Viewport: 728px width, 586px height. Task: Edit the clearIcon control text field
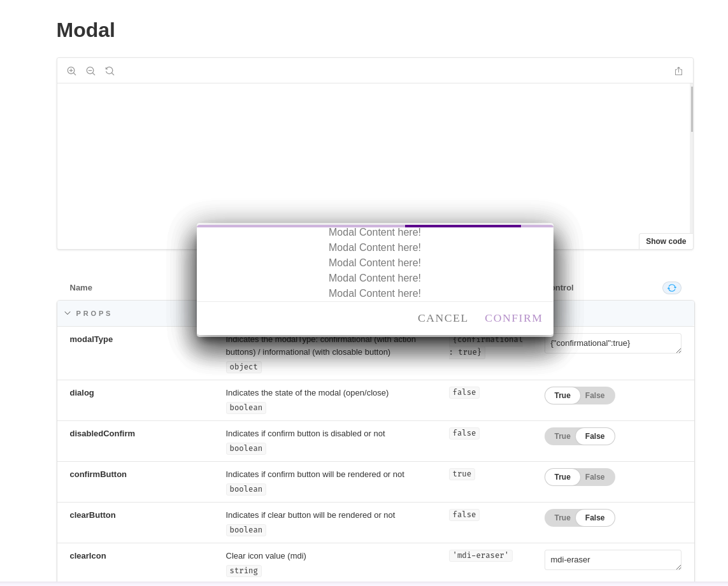(612, 560)
